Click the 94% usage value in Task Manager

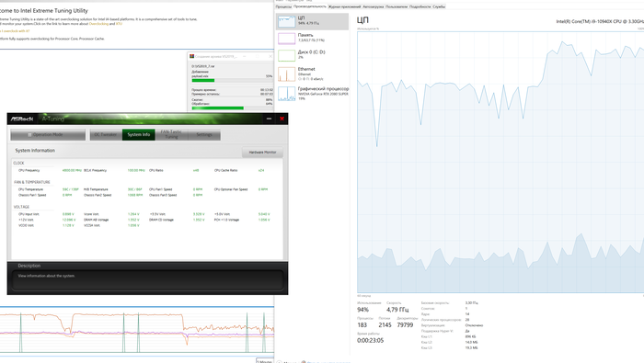(x=363, y=310)
